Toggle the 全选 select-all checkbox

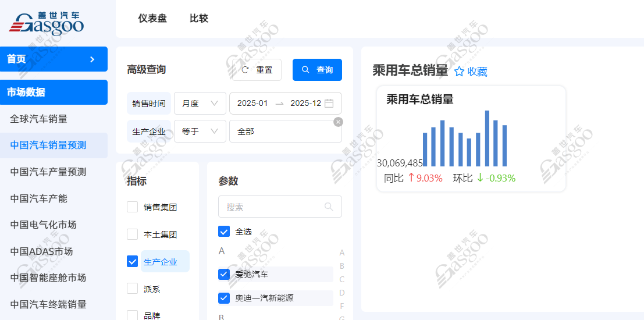click(224, 232)
